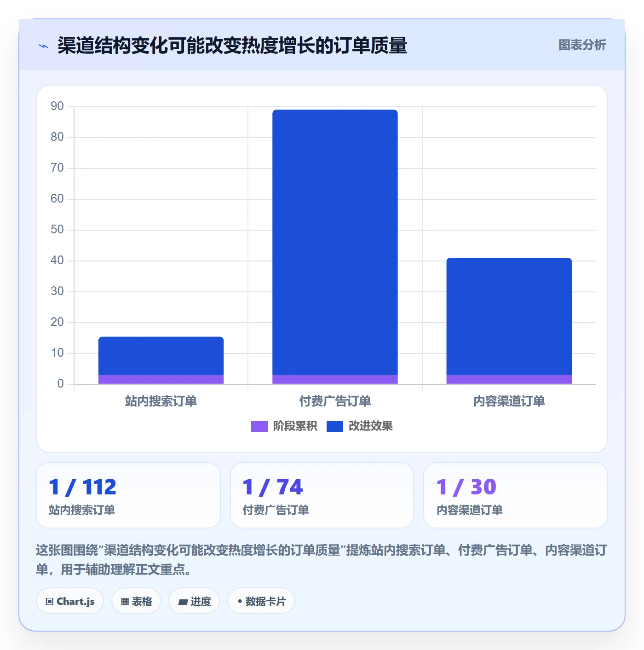Click the 站内搜索订单 caption under 1 / 112
Image resolution: width=644 pixels, height=650 pixels.
point(82,510)
